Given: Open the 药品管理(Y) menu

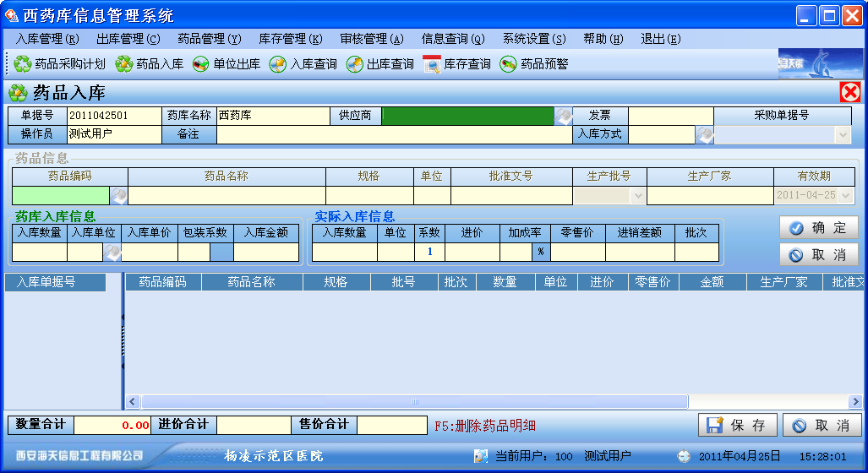Looking at the screenshot, I should 210,39.
